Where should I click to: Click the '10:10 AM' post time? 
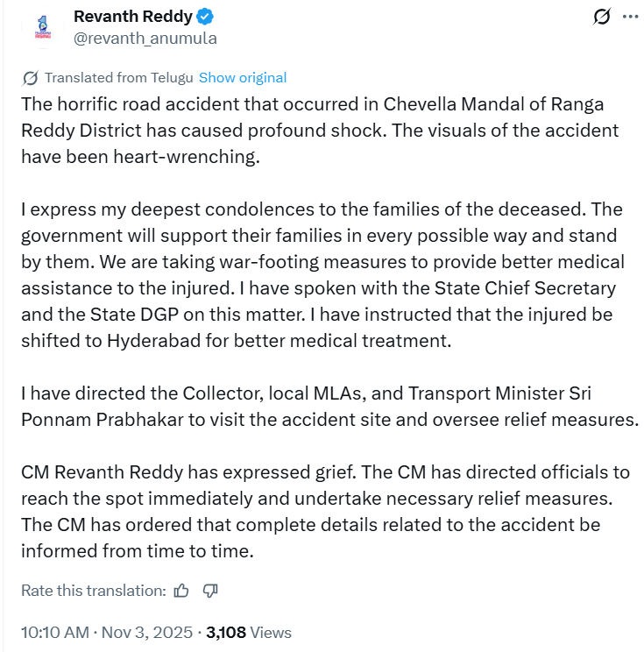click(x=55, y=632)
